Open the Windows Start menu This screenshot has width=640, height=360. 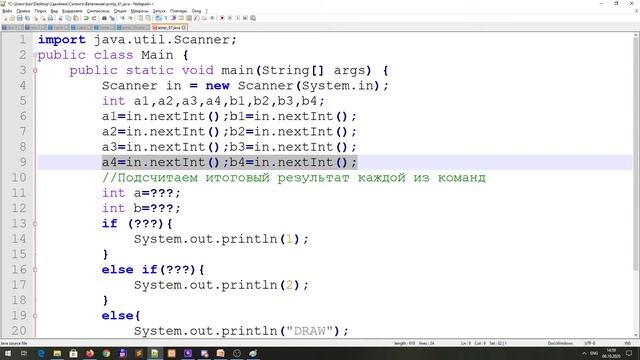(x=7, y=353)
